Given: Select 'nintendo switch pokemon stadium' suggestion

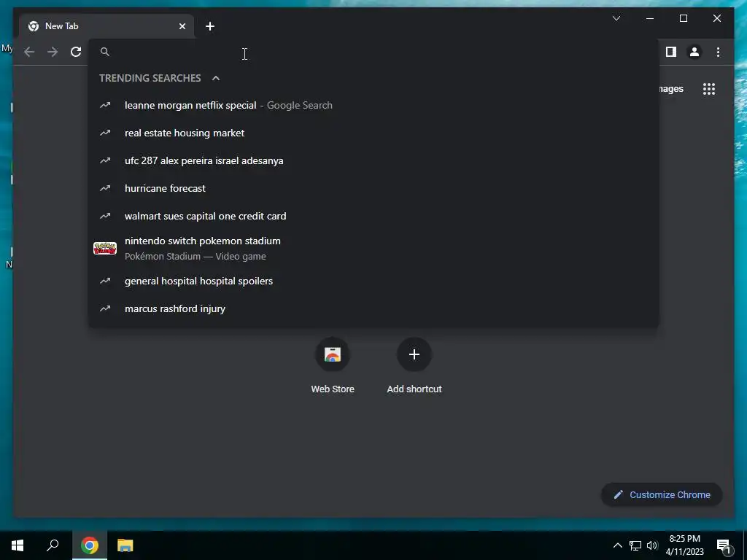Looking at the screenshot, I should tap(373, 248).
